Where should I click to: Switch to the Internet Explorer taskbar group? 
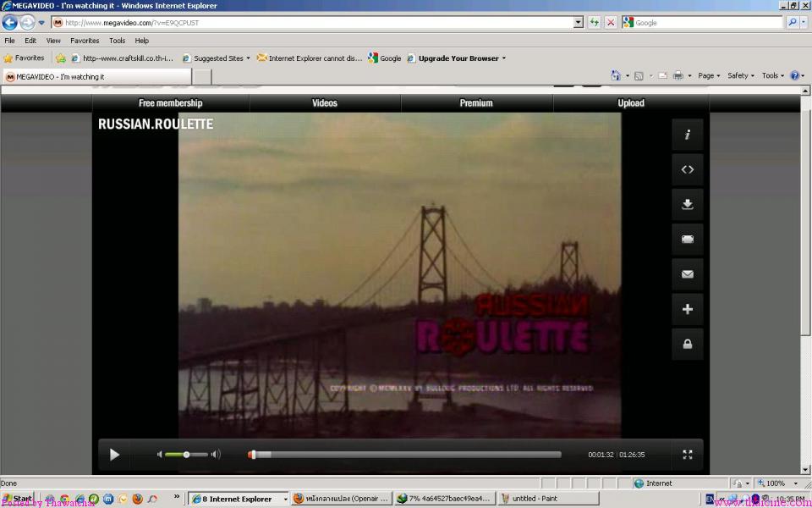[x=239, y=499]
